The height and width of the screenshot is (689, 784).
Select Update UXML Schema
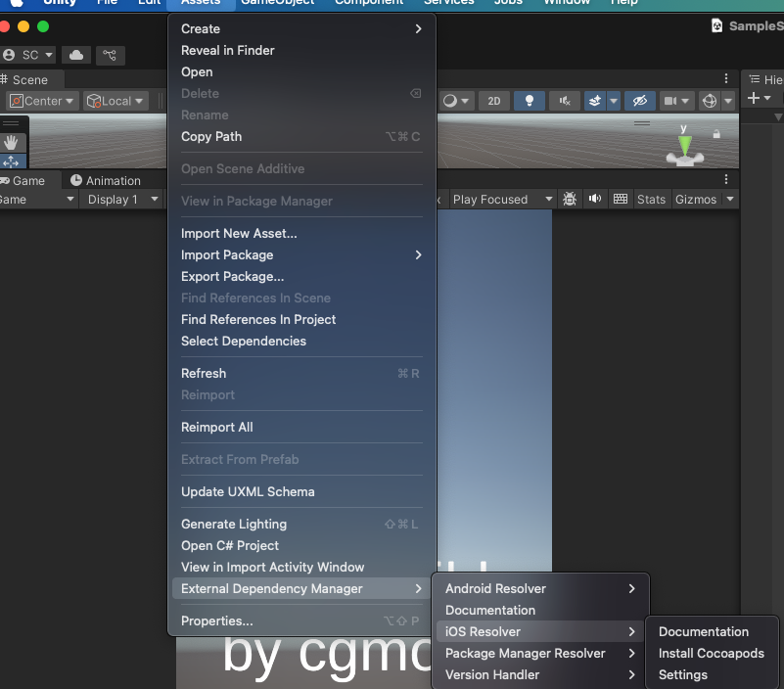pyautogui.click(x=301, y=492)
